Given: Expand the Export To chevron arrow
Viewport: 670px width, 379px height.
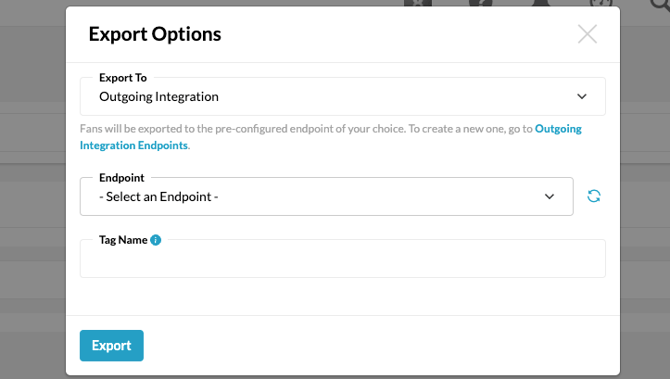Looking at the screenshot, I should point(582,97).
